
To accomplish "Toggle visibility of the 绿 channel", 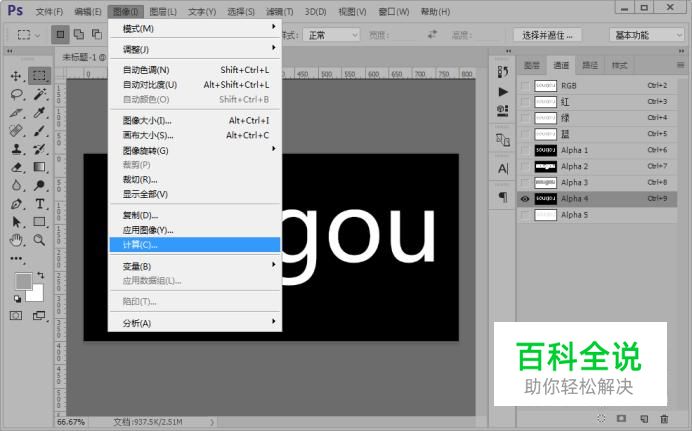I will pos(525,118).
